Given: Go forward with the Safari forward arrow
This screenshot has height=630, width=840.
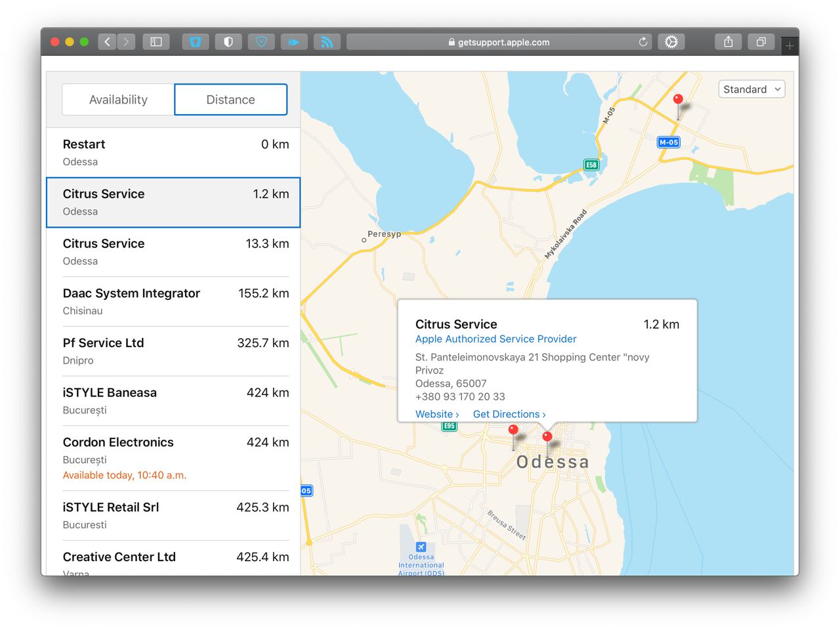Looking at the screenshot, I should tap(126, 42).
